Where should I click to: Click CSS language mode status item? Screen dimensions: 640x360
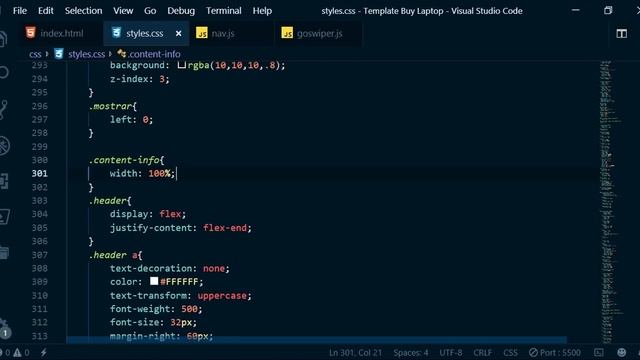[510, 353]
